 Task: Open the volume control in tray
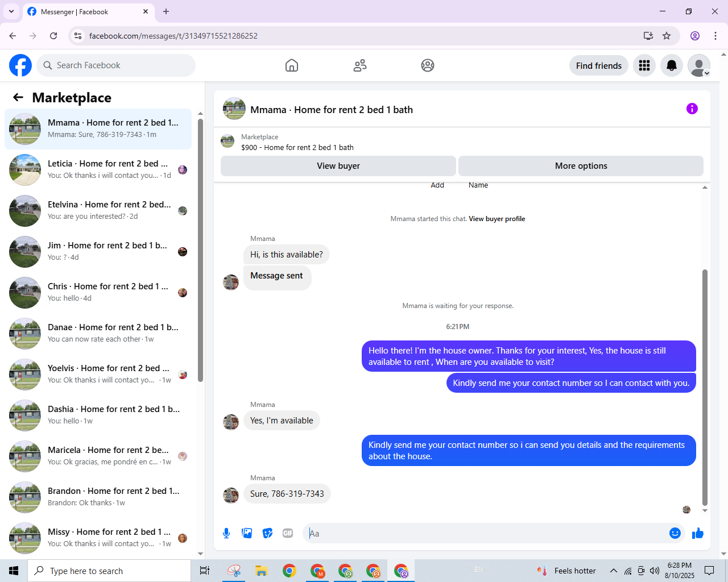click(x=655, y=571)
